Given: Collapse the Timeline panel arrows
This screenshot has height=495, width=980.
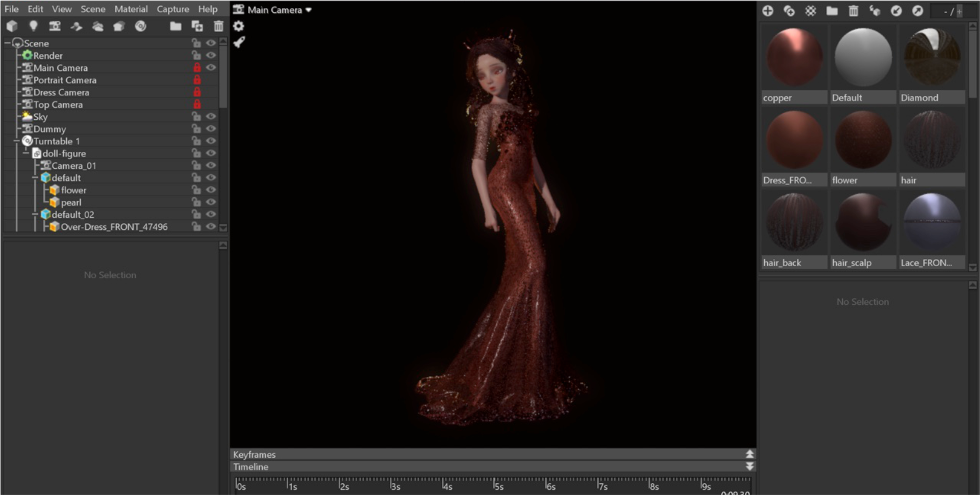Looking at the screenshot, I should [x=749, y=466].
